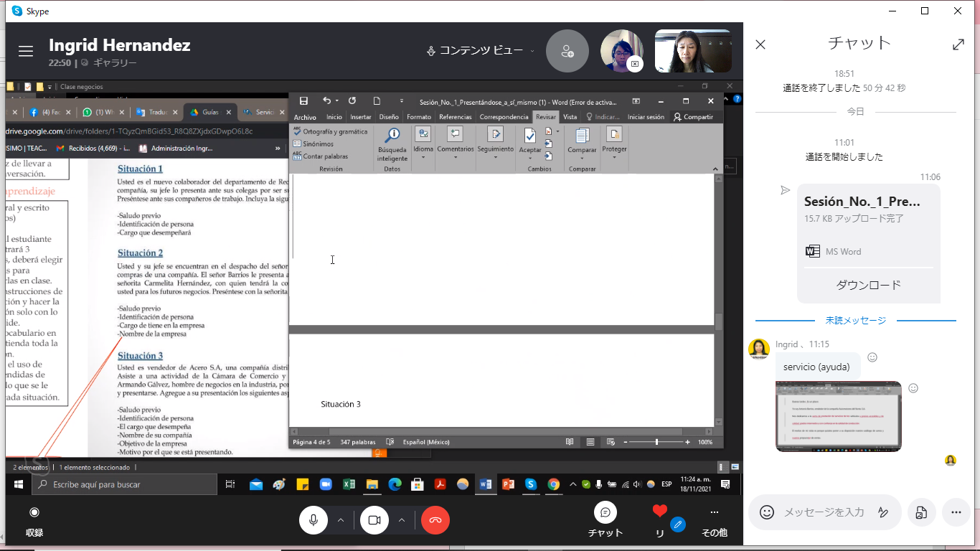Viewport: 980px width, 551px height.
Task: Click Iniciar sesión in the Word window
Action: click(646, 117)
